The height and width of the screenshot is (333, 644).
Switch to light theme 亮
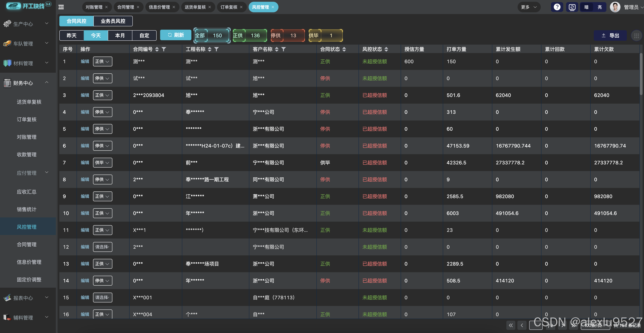click(600, 7)
